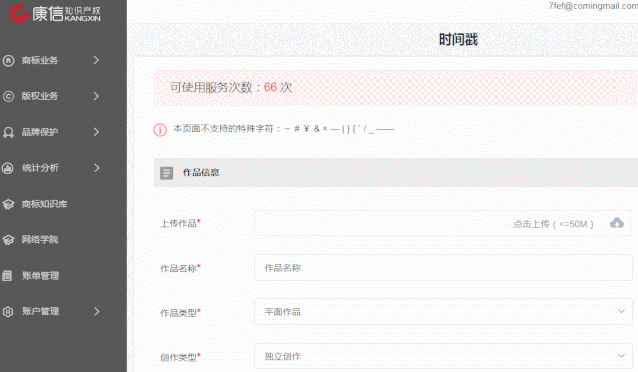The image size is (638, 372).
Task: Click the 作品名称 input field
Action: pyautogui.click(x=443, y=268)
